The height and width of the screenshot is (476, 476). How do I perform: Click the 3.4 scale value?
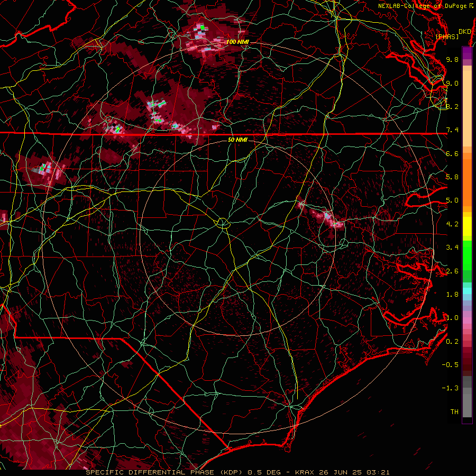452,248
